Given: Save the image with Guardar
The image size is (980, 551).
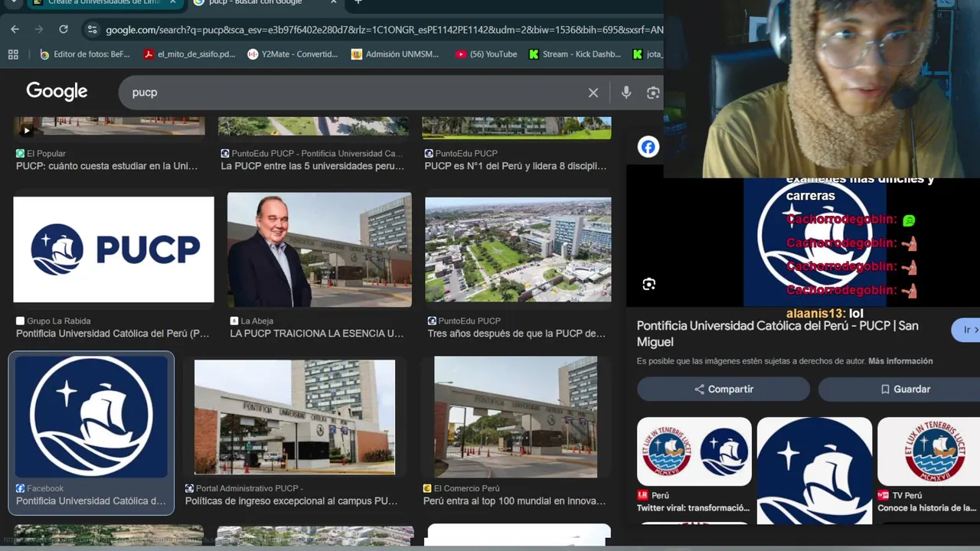Looking at the screenshot, I should click(x=900, y=390).
